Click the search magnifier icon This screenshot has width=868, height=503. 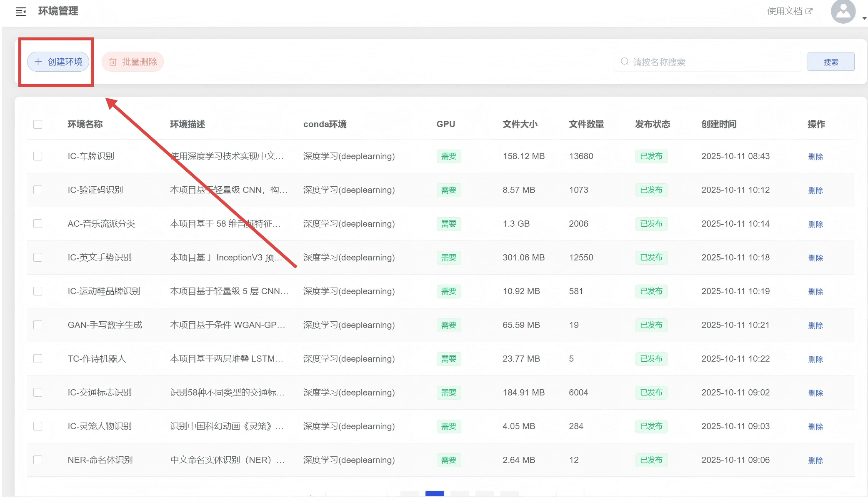tap(624, 62)
